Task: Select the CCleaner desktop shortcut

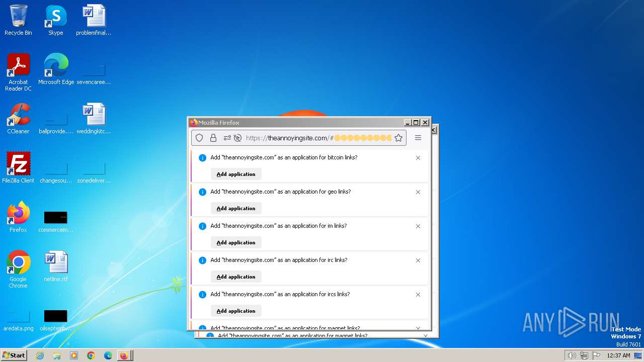Action: 18,119
